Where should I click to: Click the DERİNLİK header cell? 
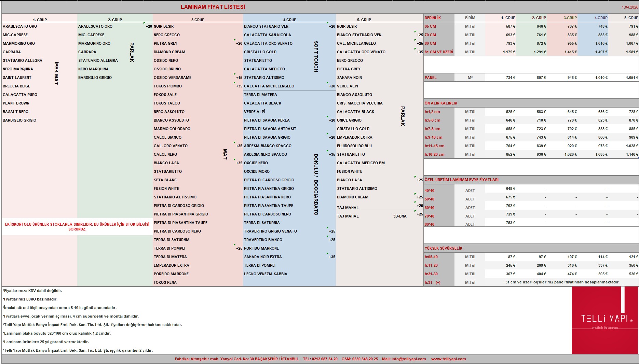pos(439,18)
